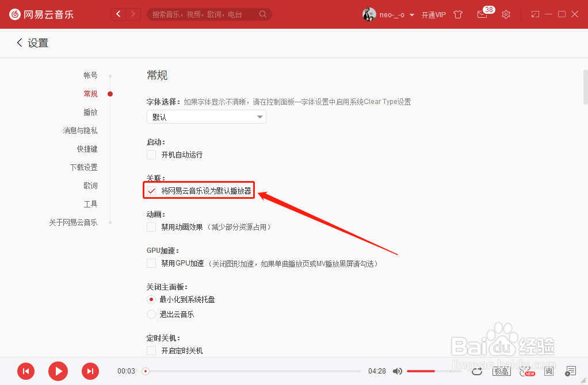Check 禁用GPU加速 checkbox

pos(151,263)
